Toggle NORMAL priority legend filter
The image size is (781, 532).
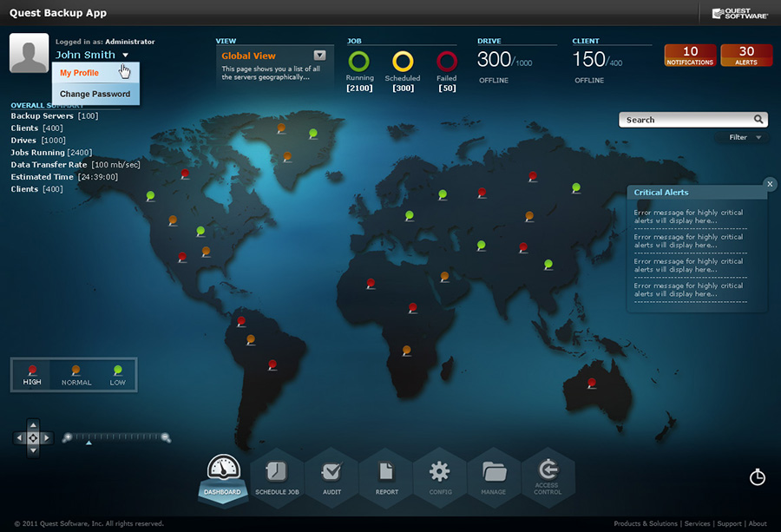pos(76,375)
